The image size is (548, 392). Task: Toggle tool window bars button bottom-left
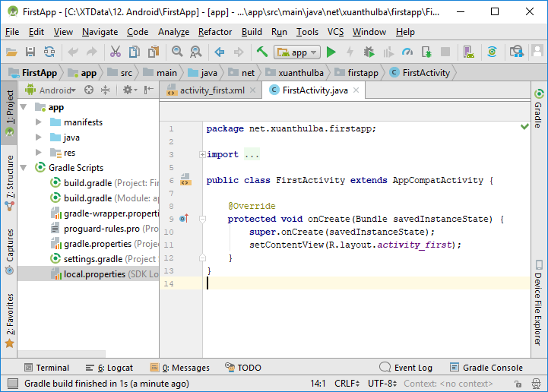(13, 384)
